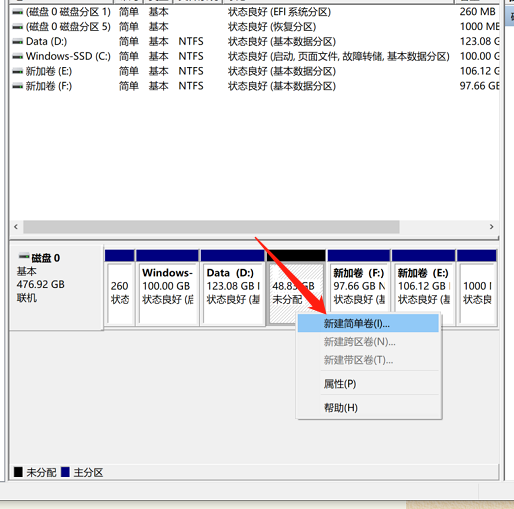Click volume icon beside Windows-SSD (C:) row
The width and height of the screenshot is (514, 509).
[17, 57]
